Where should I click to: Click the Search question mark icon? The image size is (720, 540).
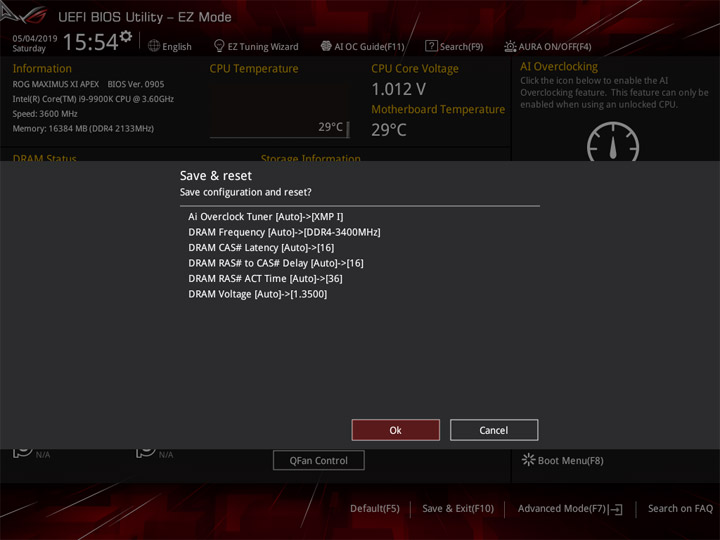431,45
